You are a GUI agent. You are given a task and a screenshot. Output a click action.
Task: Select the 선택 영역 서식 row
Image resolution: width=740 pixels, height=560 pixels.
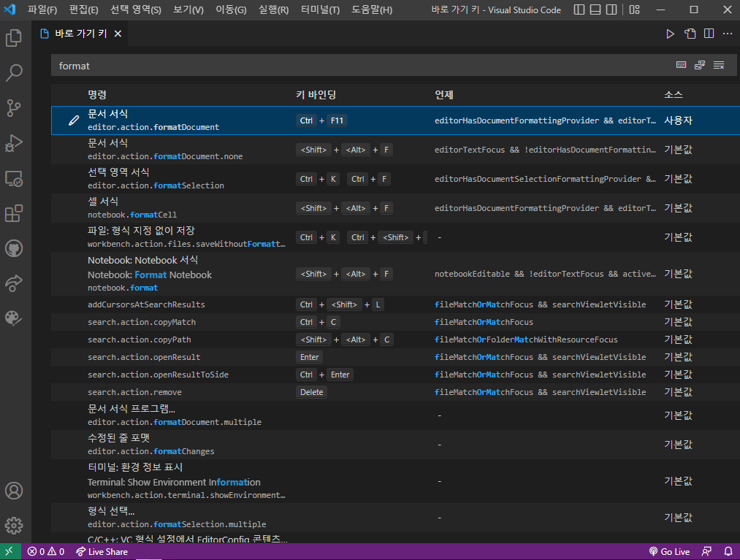(x=395, y=179)
